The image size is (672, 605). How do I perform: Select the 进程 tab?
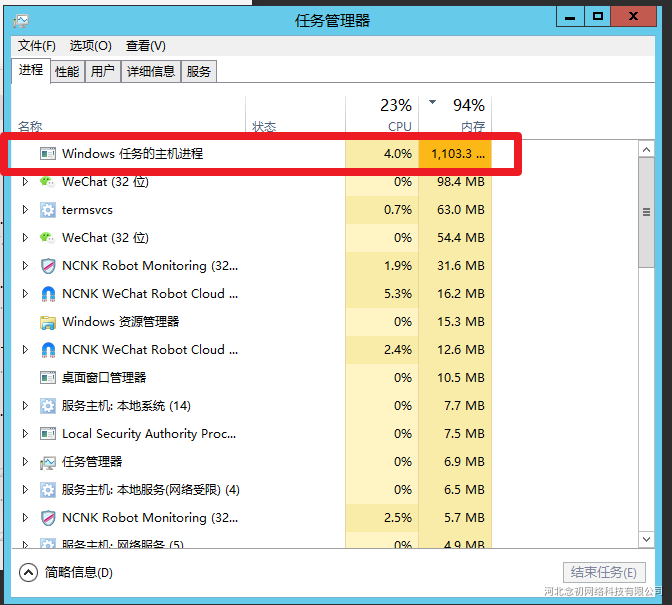tap(31, 70)
